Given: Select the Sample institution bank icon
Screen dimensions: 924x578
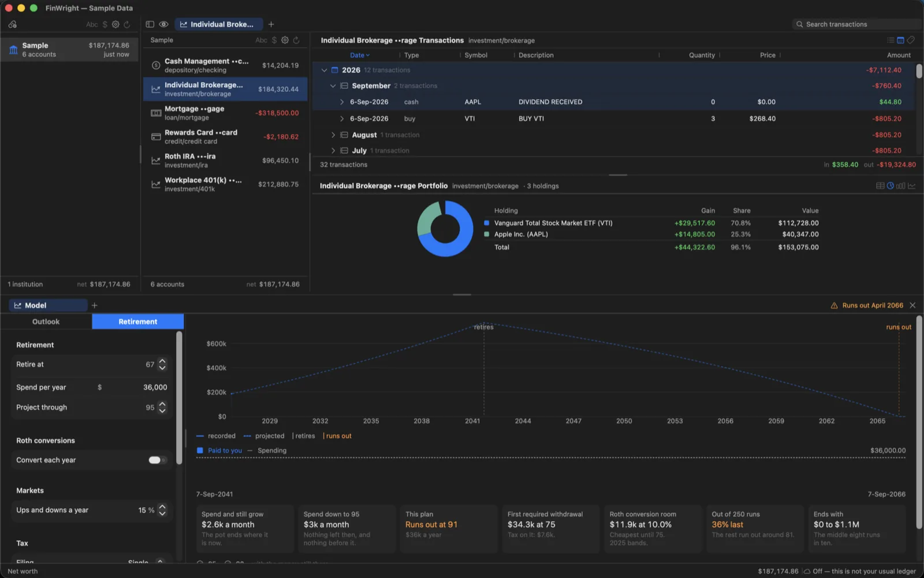Looking at the screenshot, I should [13, 50].
